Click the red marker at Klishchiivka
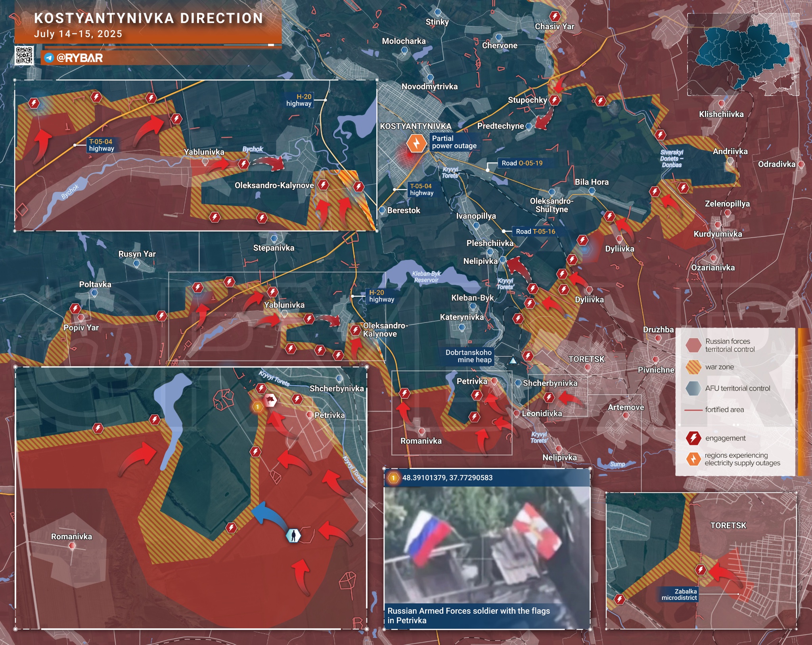This screenshot has width=812, height=645. (722, 104)
